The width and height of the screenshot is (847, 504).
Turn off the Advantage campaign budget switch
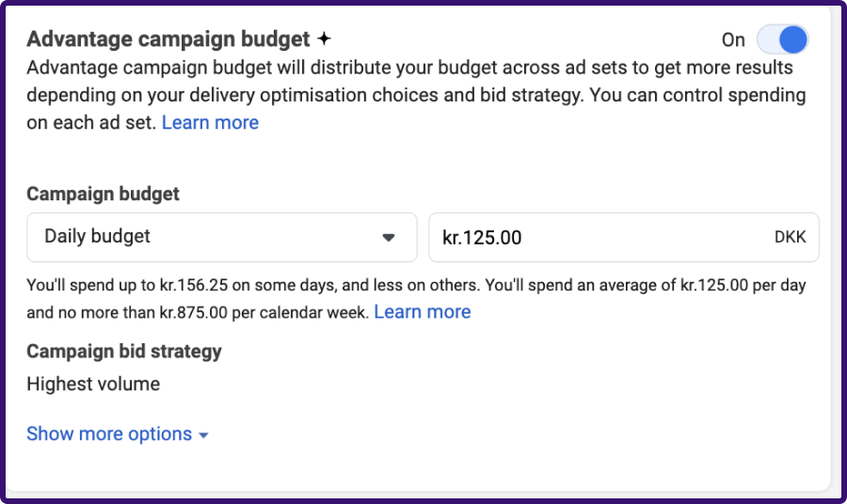782,39
